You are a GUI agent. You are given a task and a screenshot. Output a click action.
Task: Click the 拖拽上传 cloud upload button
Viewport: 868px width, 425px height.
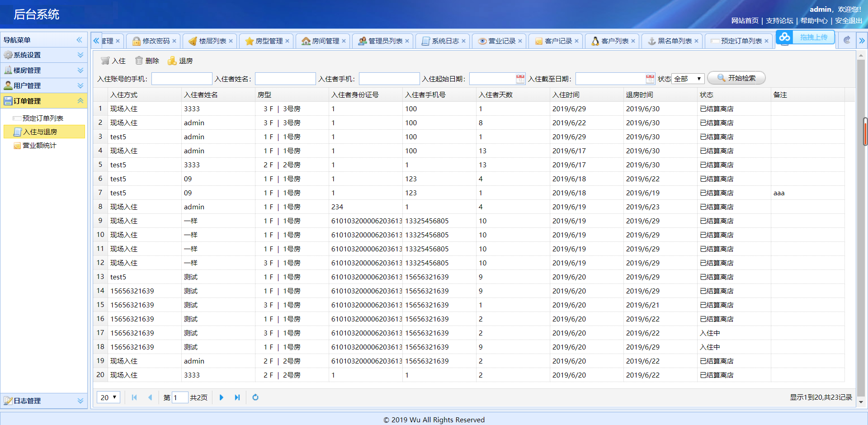(x=805, y=37)
